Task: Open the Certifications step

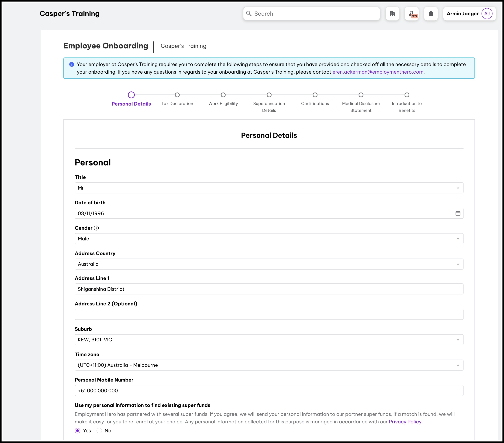Action: point(315,95)
